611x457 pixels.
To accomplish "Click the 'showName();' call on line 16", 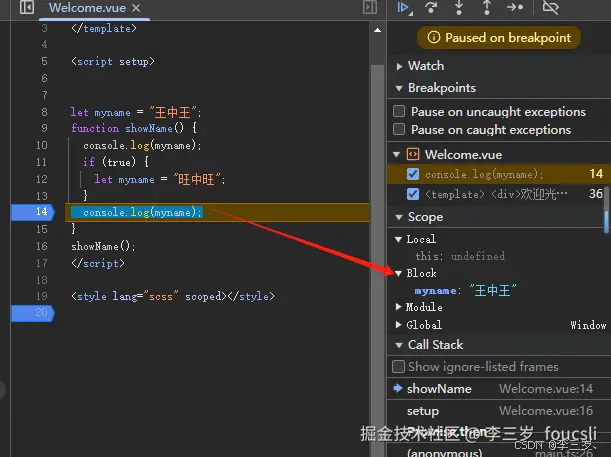I will [x=103, y=246].
